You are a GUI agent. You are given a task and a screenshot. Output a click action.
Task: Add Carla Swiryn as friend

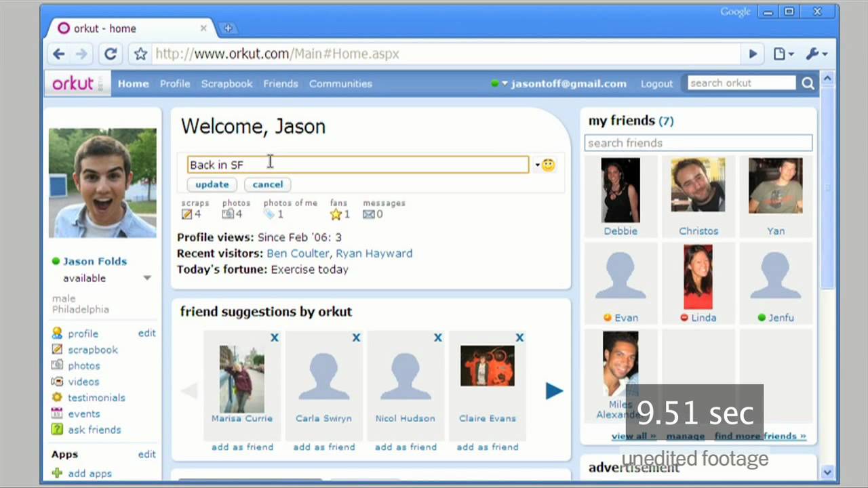324,447
